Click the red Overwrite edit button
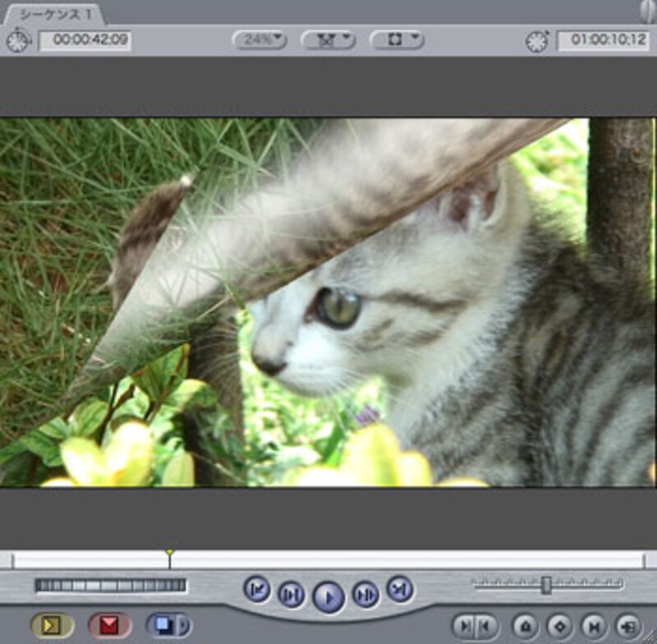Screen dimensions: 657x644 (110, 626)
